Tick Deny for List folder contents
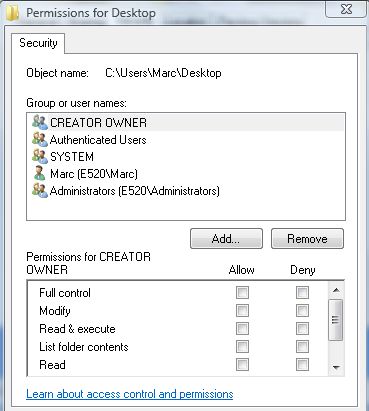The height and width of the screenshot is (411, 369). [x=302, y=347]
